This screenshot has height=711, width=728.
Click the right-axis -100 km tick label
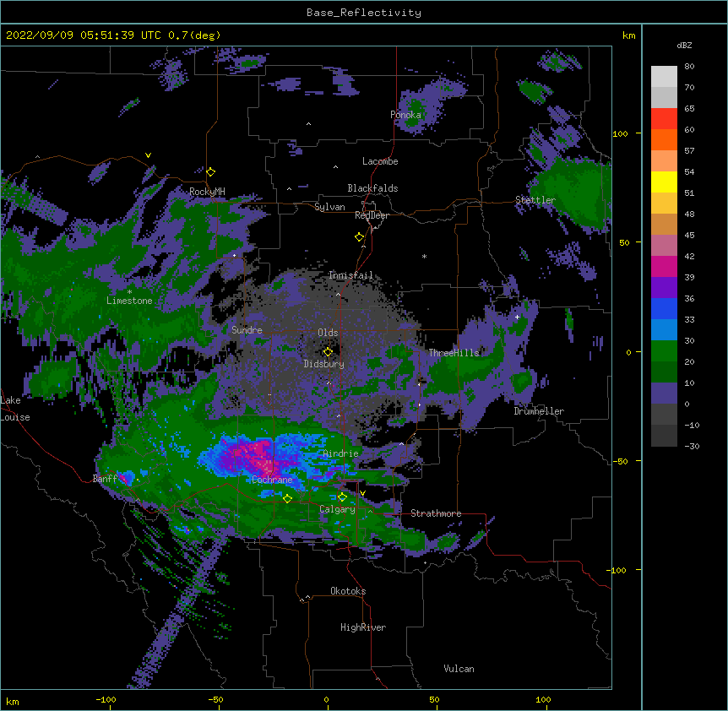617,570
